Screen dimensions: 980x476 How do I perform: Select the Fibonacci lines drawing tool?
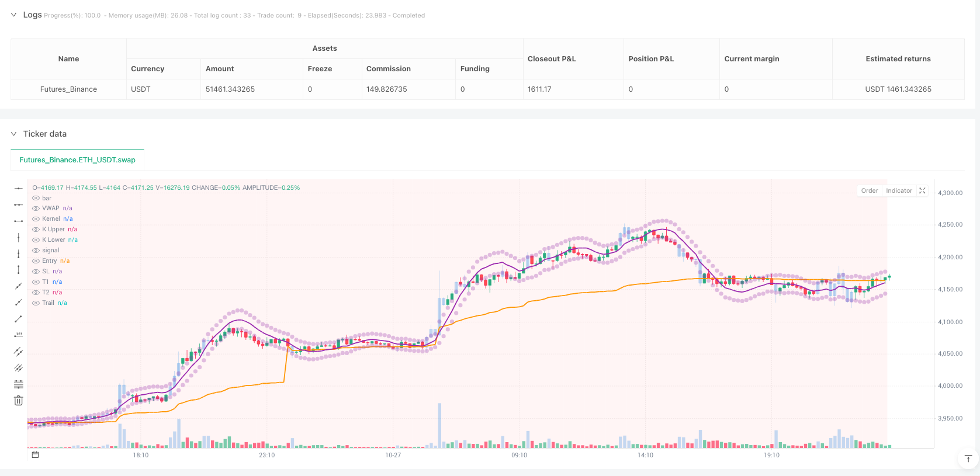click(x=19, y=384)
